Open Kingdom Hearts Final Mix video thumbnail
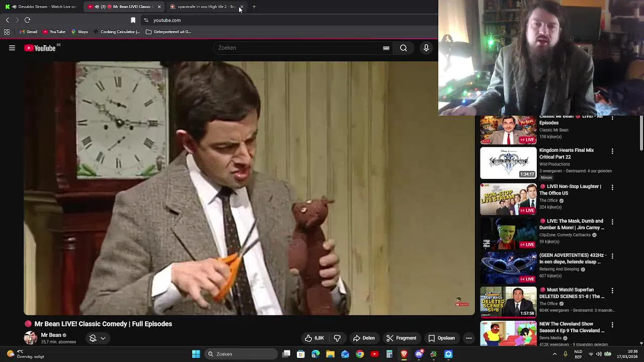Screen dimensions: 644x362 click(508, 163)
